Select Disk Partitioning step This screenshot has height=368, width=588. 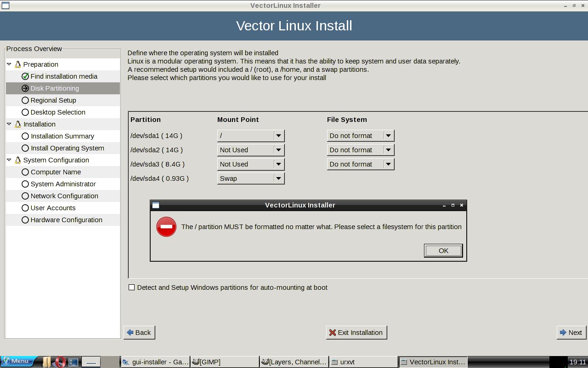pos(63,88)
